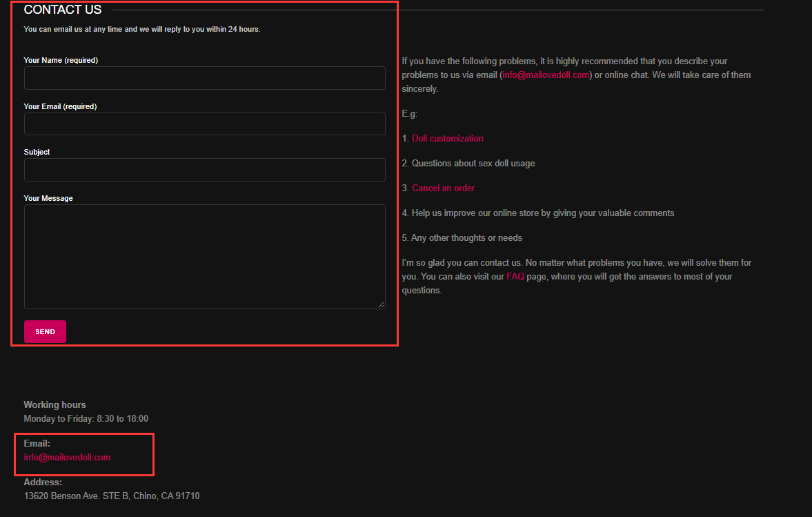The height and width of the screenshot is (517, 812).
Task: Click inside the Your Message textarea
Action: coord(205,256)
